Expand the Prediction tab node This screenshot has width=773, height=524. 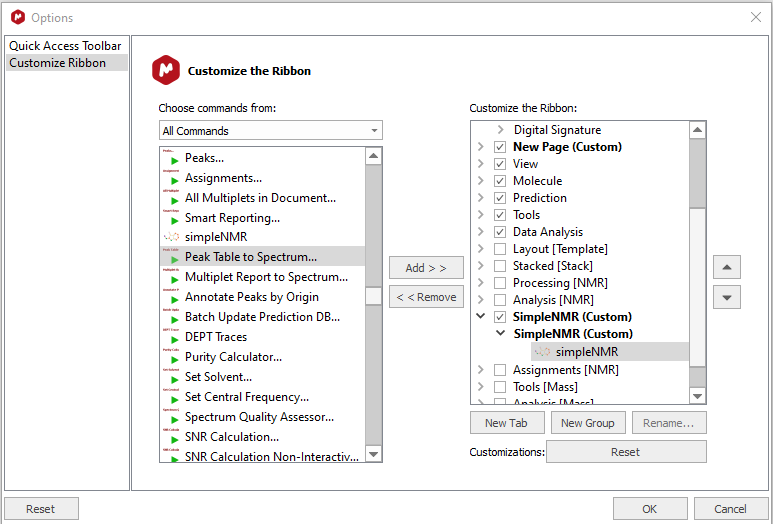pos(481,198)
